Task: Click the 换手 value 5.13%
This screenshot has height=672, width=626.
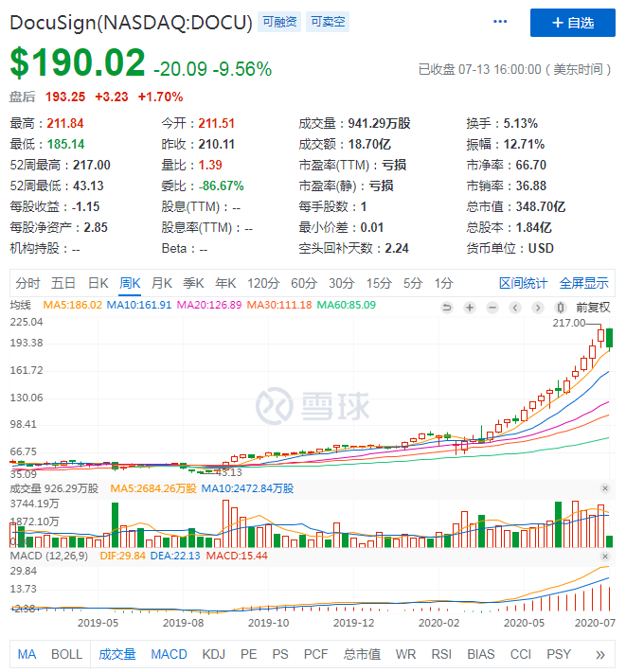Action: [520, 123]
